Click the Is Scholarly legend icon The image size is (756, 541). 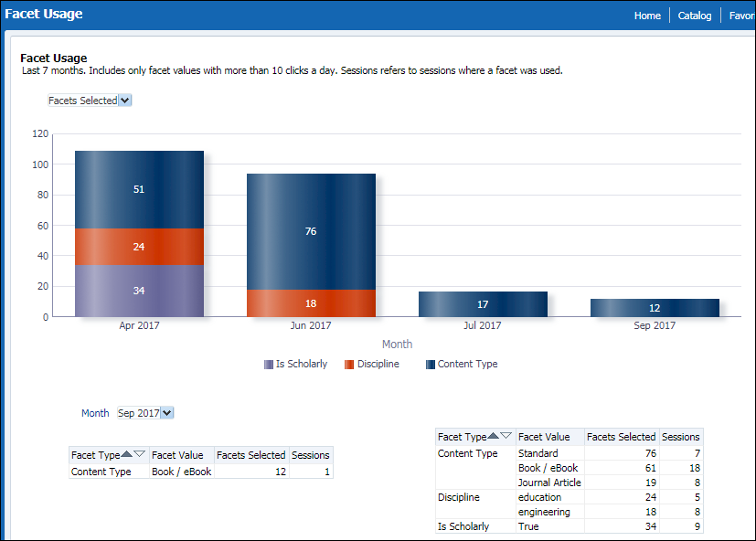(269, 365)
